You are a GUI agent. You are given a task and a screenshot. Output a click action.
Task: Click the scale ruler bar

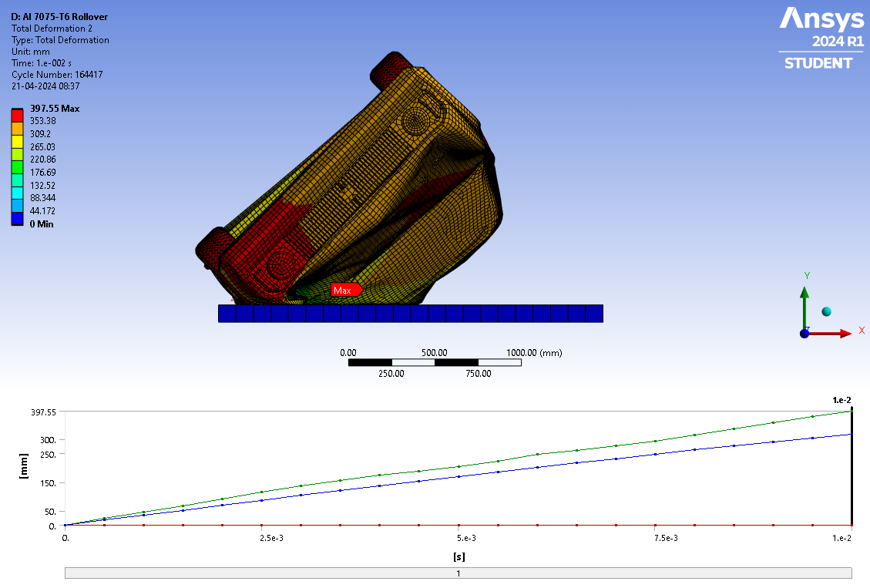tap(435, 363)
